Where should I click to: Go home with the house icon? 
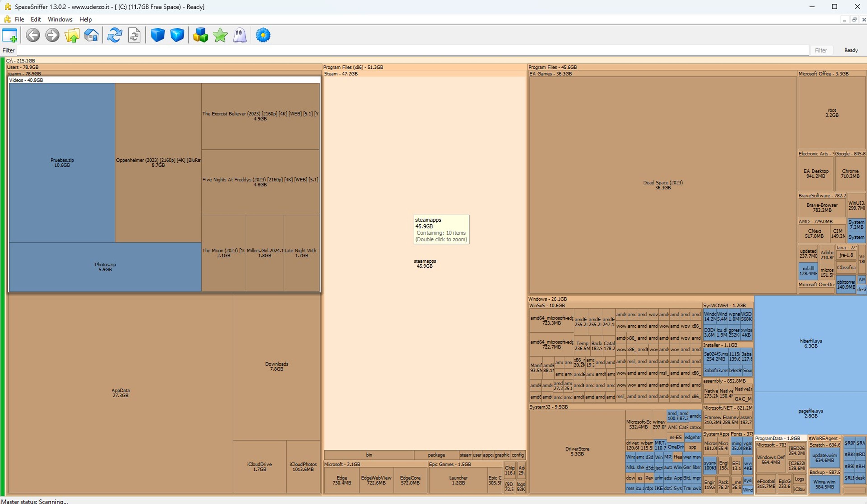point(91,35)
